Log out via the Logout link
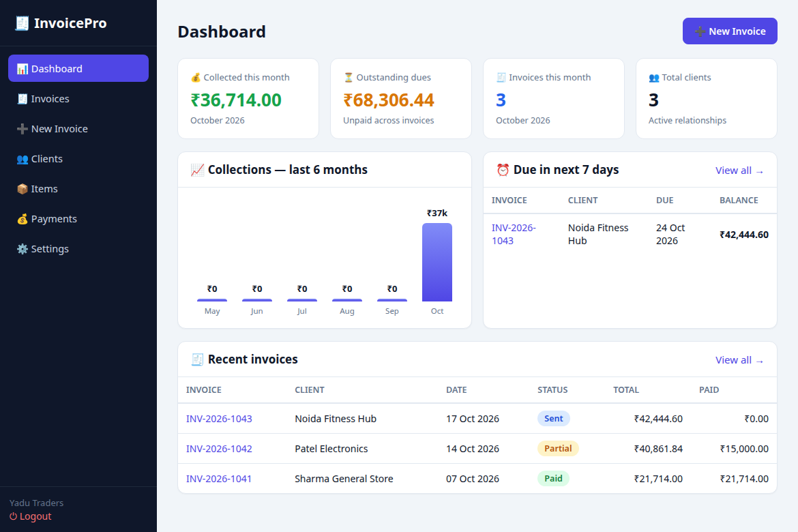 point(31,516)
